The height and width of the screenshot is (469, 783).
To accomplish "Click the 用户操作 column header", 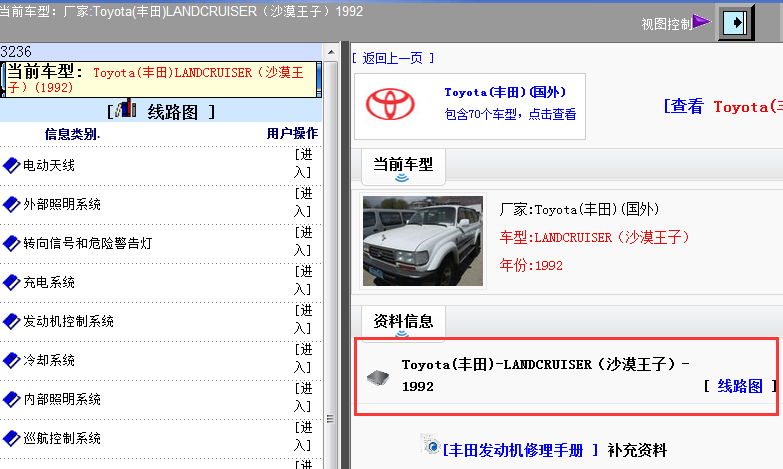I will click(292, 133).
